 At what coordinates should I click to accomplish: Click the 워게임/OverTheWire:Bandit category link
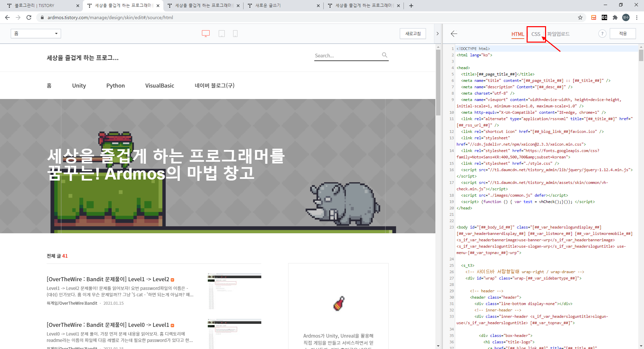72,303
